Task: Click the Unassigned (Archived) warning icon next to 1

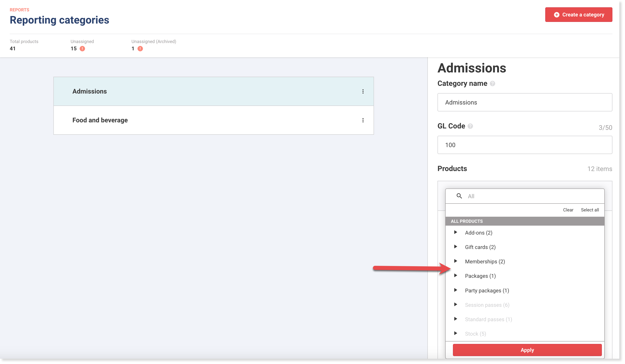Action: tap(140, 49)
